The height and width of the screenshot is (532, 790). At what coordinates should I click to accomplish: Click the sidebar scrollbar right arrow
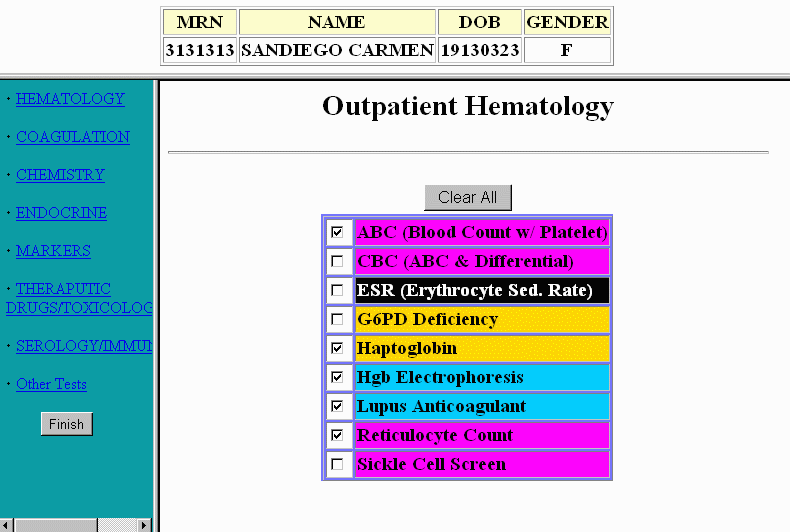coord(144,525)
